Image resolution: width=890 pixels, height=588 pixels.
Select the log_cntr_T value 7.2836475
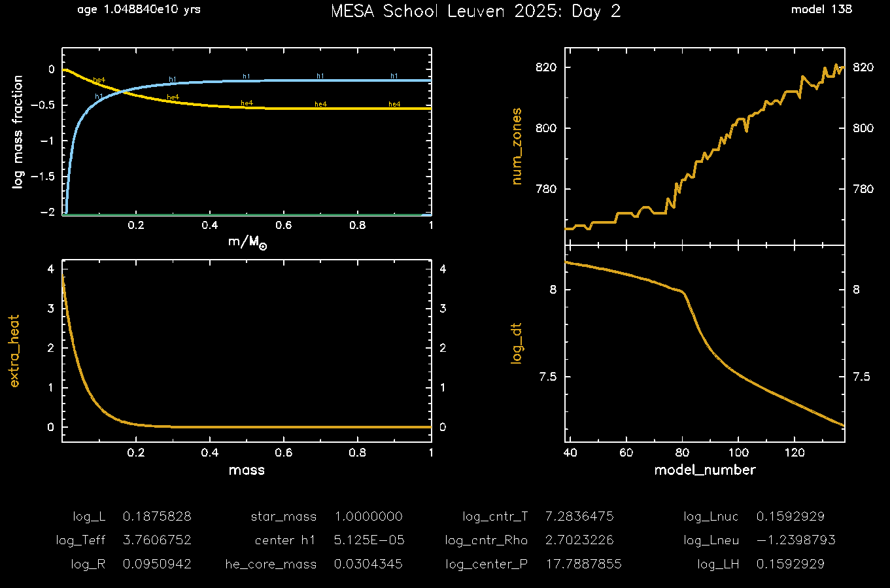[x=579, y=516]
